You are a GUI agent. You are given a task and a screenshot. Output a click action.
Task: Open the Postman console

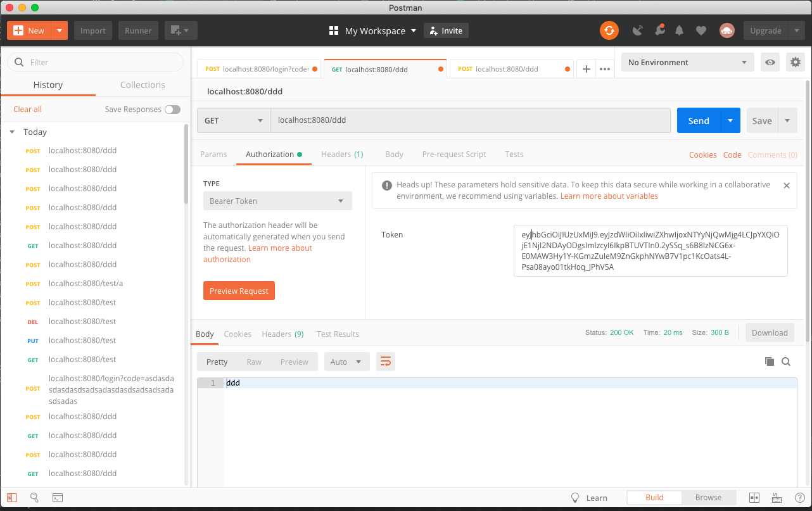point(57,498)
